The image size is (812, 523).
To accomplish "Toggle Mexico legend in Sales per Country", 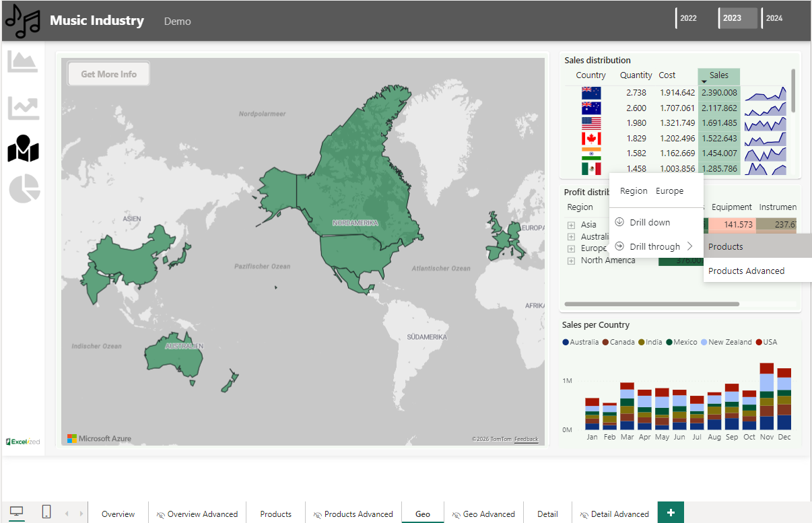I will 681,342.
